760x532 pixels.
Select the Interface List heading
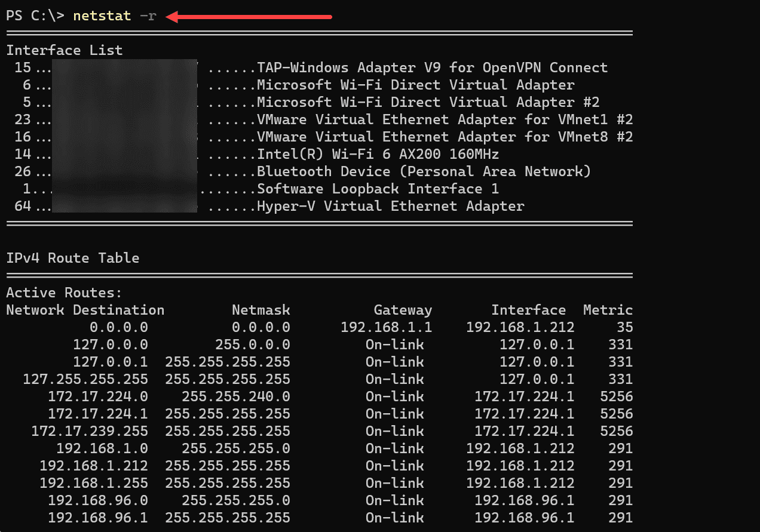(x=65, y=50)
